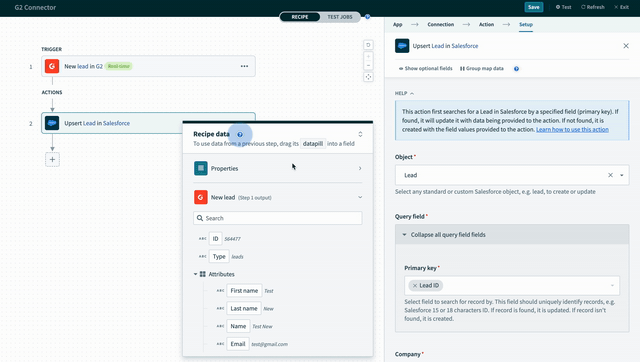Screen dimensions: 640x362
Task: Collapse the HELP section
Action: click(404, 93)
